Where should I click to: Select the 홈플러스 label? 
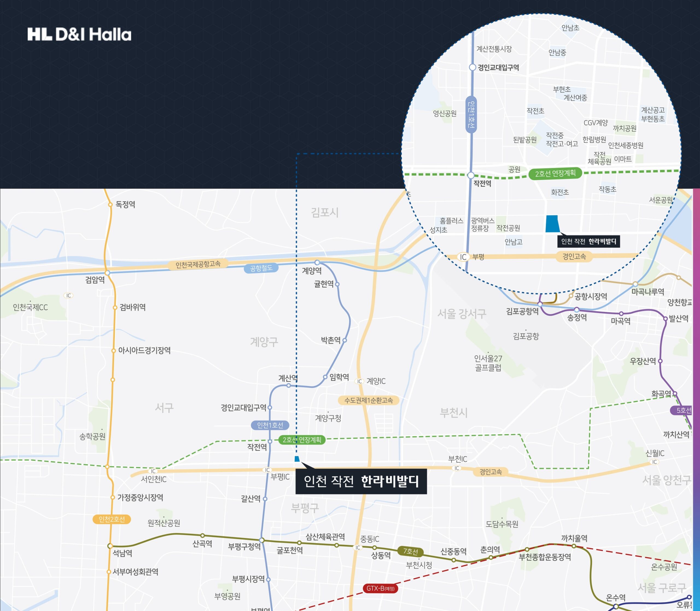[x=451, y=221]
